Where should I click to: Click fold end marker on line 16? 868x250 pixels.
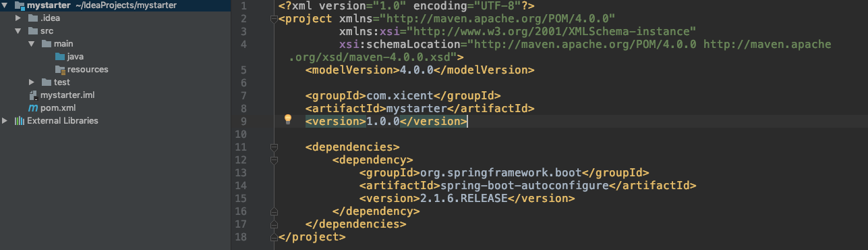pyautogui.click(x=273, y=211)
